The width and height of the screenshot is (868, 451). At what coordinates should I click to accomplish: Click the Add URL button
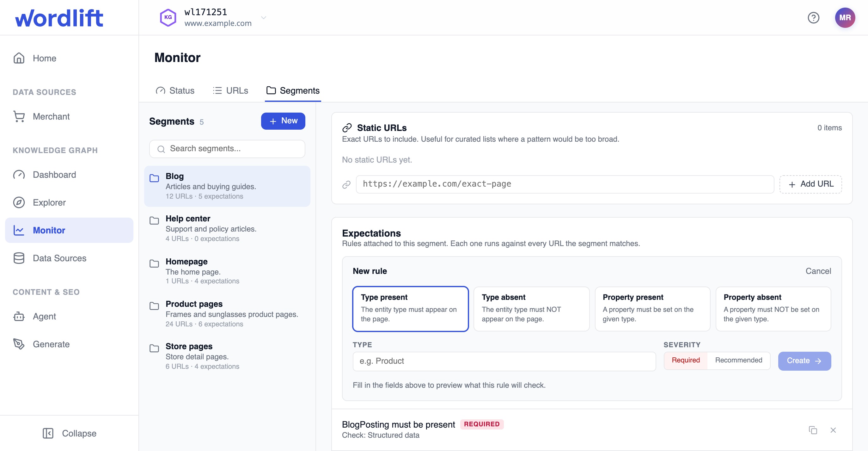810,184
